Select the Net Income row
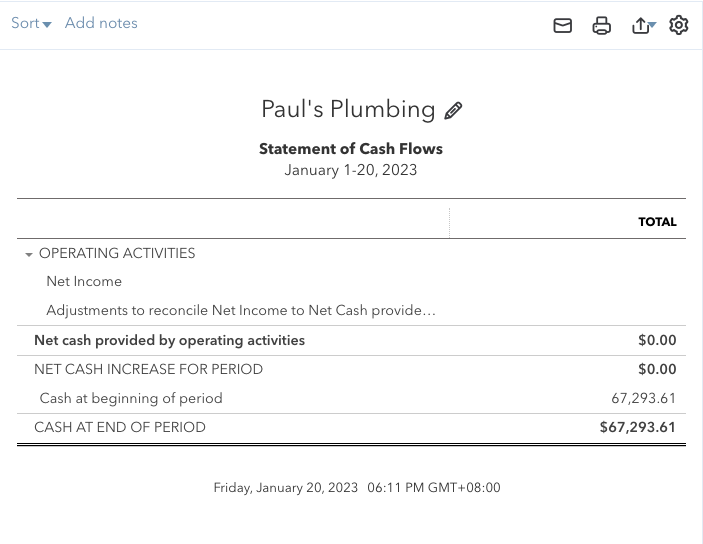 [x=84, y=282]
